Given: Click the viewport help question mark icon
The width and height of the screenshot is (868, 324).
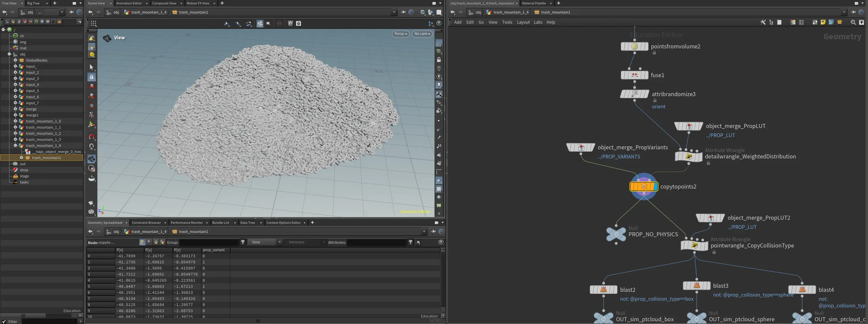Looking at the screenshot, I should (439, 23).
